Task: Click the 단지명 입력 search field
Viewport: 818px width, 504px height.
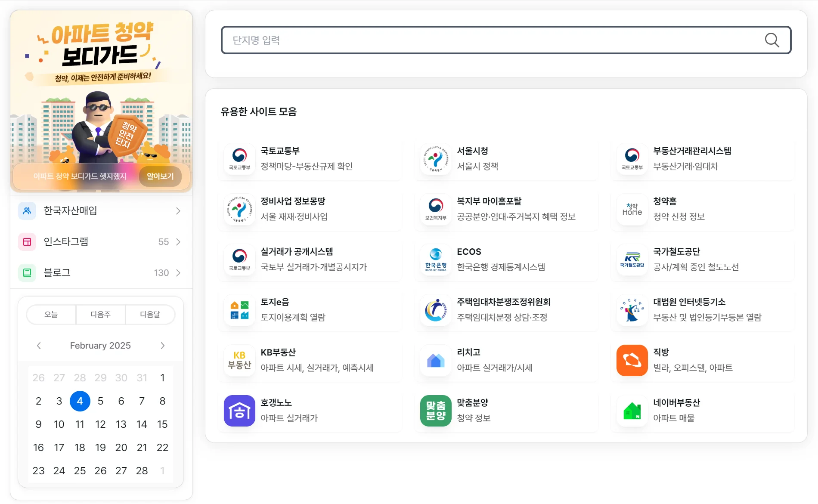Action: [491, 40]
